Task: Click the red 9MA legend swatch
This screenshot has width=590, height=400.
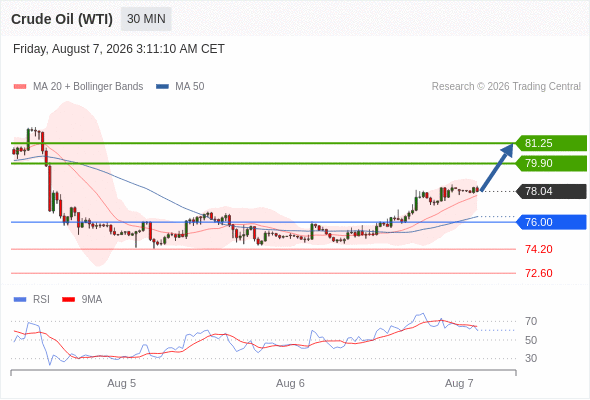Action: tap(68, 300)
